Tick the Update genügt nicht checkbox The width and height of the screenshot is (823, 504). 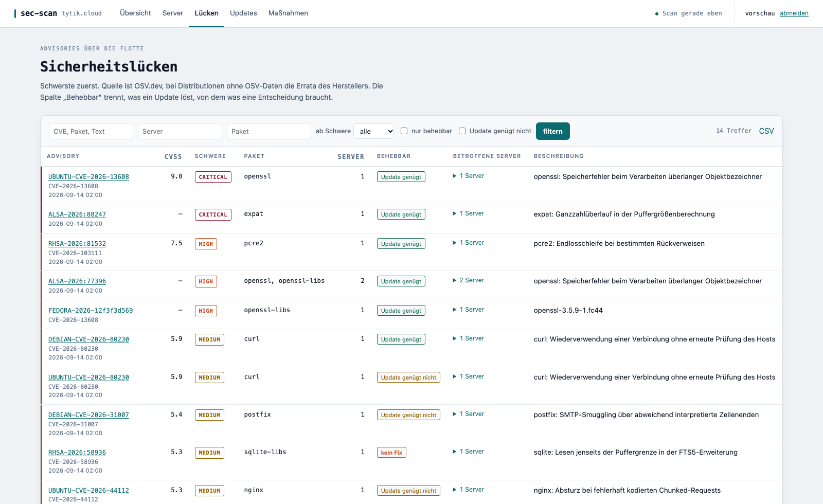point(462,131)
